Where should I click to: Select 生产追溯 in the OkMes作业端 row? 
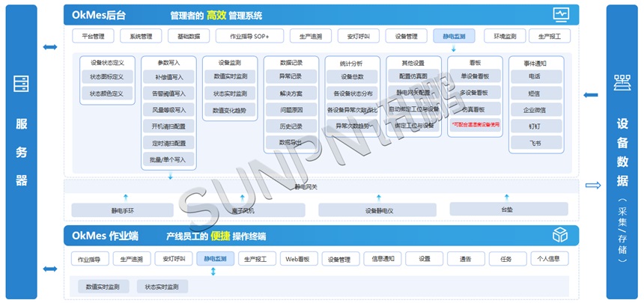(x=132, y=259)
